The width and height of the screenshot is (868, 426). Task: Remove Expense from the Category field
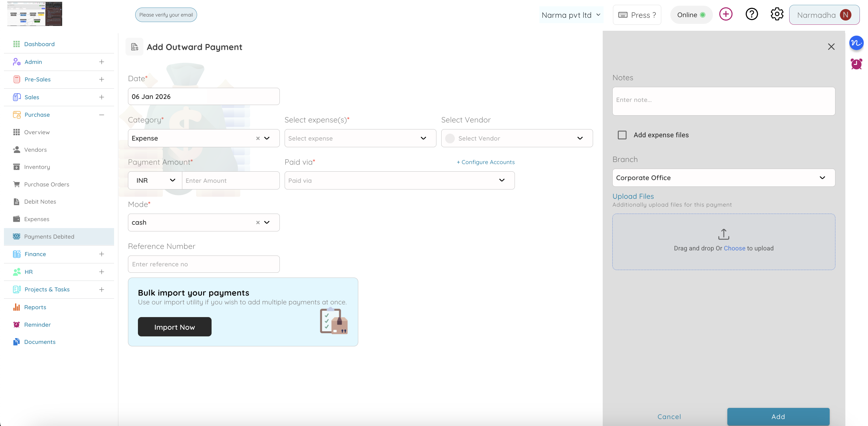click(258, 138)
